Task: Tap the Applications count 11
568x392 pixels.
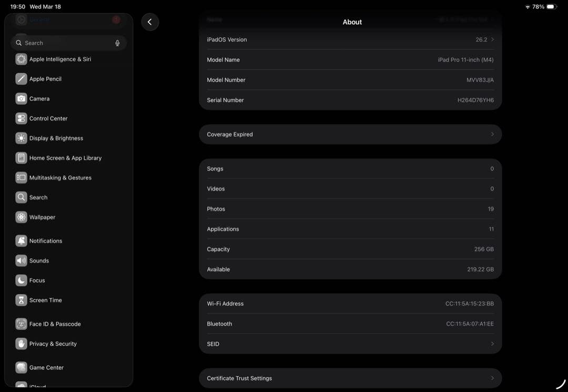Action: point(491,229)
